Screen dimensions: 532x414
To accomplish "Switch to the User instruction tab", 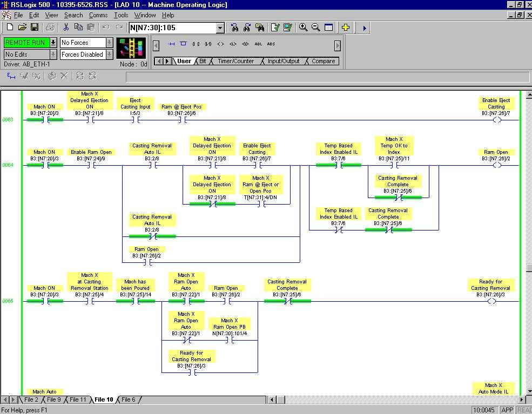I will coord(184,61).
